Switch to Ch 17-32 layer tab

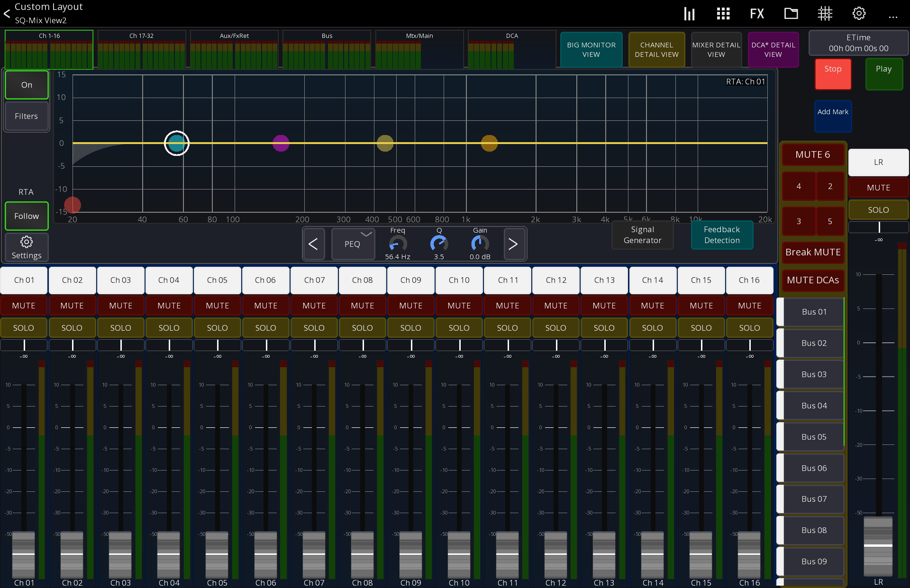click(141, 50)
